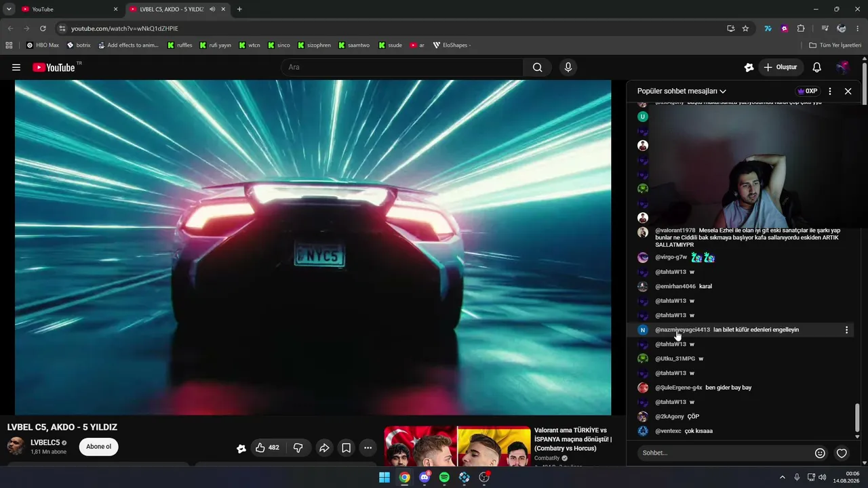Image resolution: width=868 pixels, height=488 pixels.
Task: Click the live chat scrollbar
Action: tap(858, 418)
